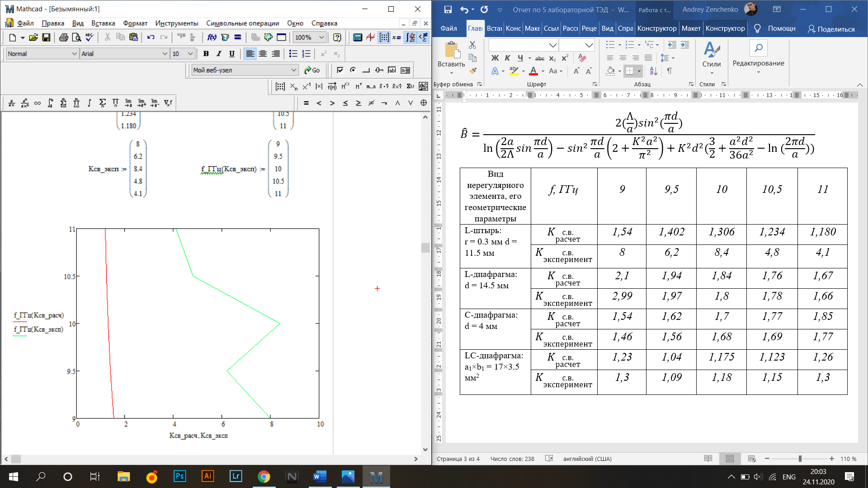Insert infinity symbol in Mathcad
The image size is (868, 488).
tap(38, 103)
